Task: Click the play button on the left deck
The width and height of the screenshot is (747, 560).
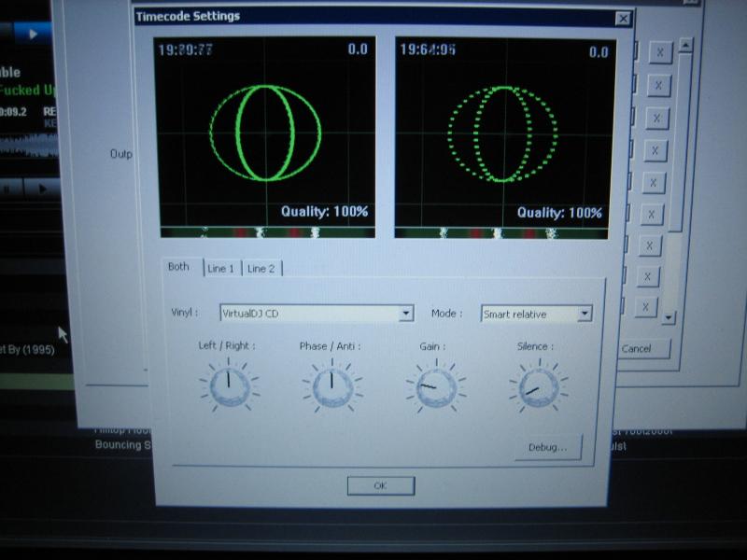Action: point(42,189)
